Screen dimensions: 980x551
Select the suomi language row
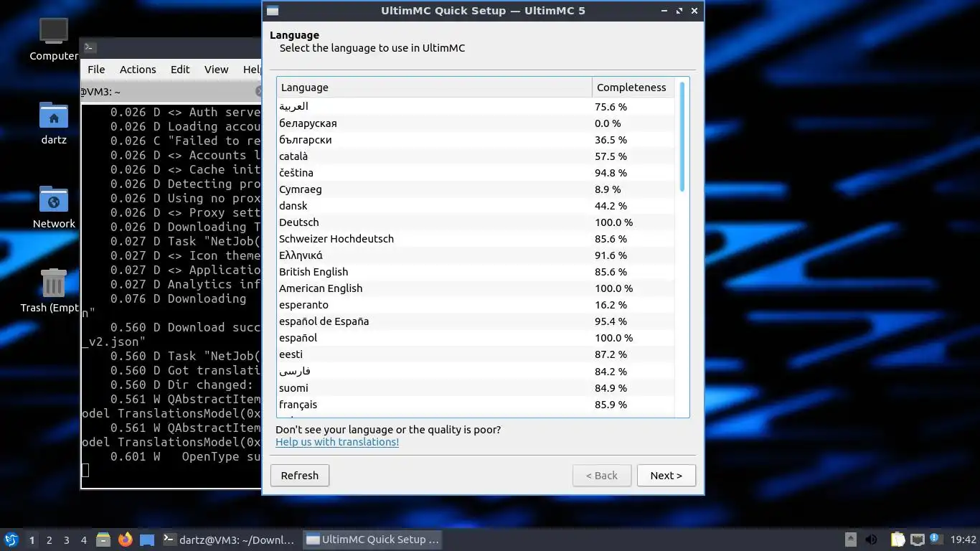click(x=475, y=388)
